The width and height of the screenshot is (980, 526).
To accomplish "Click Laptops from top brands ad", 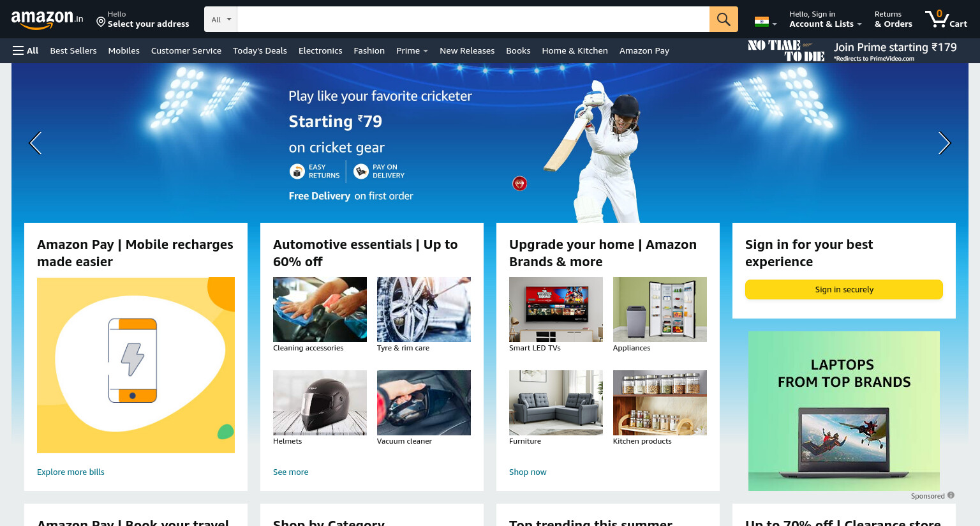I will [844, 411].
